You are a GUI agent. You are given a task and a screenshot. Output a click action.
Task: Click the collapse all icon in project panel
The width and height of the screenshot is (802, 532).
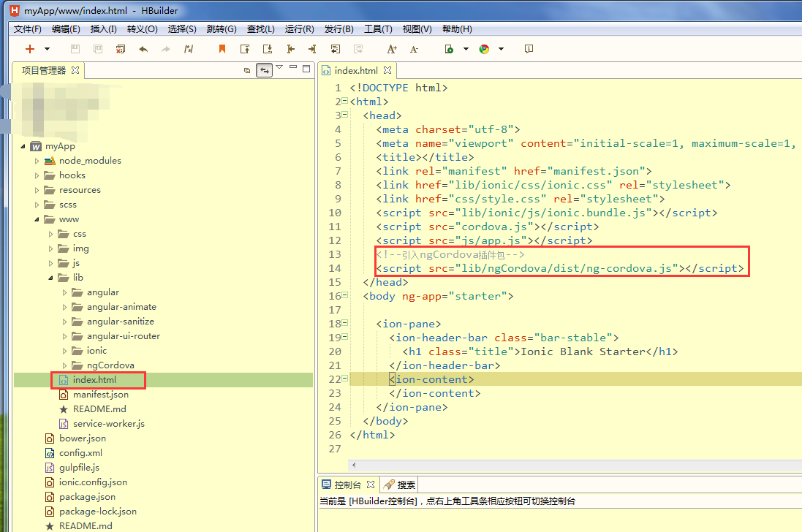point(247,70)
